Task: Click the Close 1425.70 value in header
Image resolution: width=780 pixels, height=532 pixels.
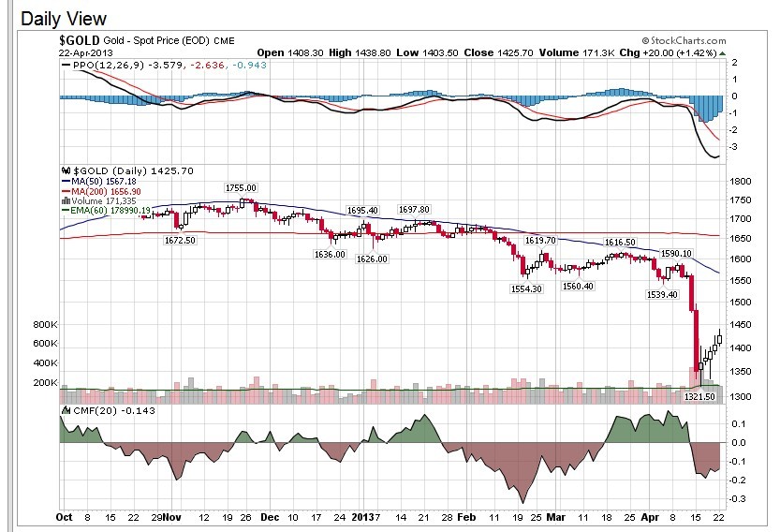Action: tap(505, 52)
